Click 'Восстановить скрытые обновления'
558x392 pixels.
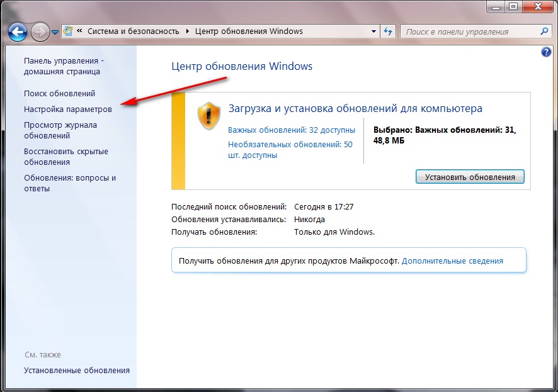coord(66,157)
